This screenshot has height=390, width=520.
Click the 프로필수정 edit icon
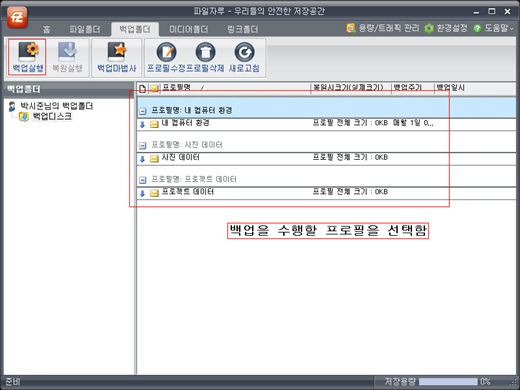coord(166,57)
